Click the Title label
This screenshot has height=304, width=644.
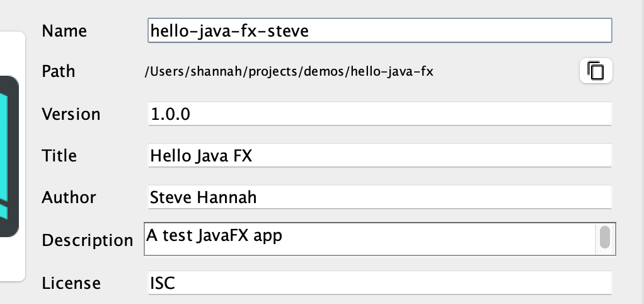click(59, 156)
